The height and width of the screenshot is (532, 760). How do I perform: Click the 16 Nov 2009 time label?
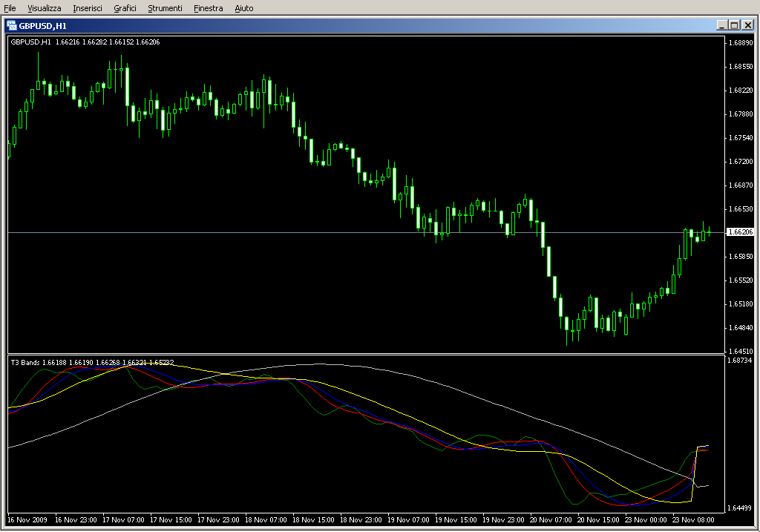pyautogui.click(x=27, y=520)
